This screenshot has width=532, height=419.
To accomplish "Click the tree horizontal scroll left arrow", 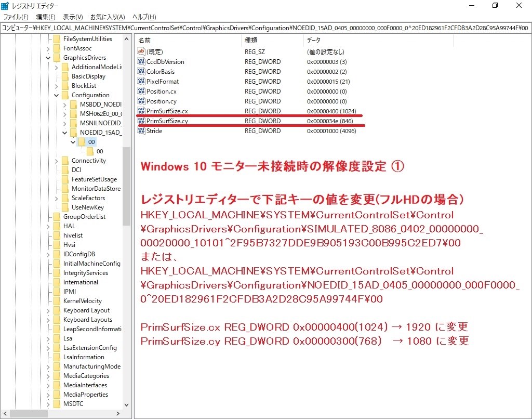I will (5, 414).
